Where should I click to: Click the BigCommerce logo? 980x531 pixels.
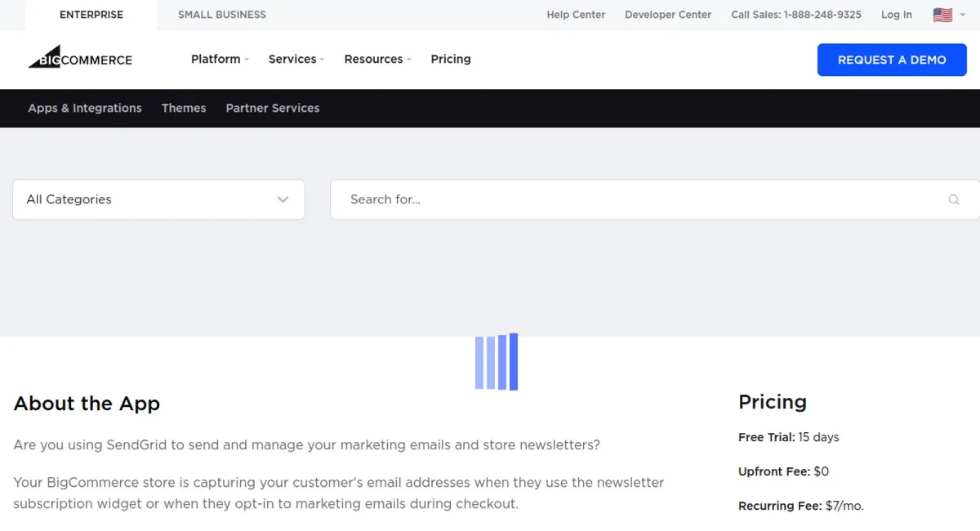79,58
